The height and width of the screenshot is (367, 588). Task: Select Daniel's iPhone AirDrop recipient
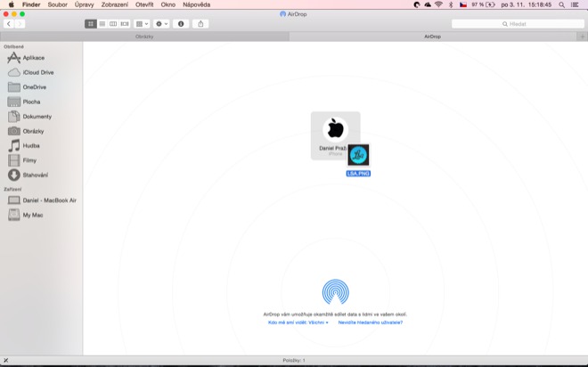coord(335,135)
